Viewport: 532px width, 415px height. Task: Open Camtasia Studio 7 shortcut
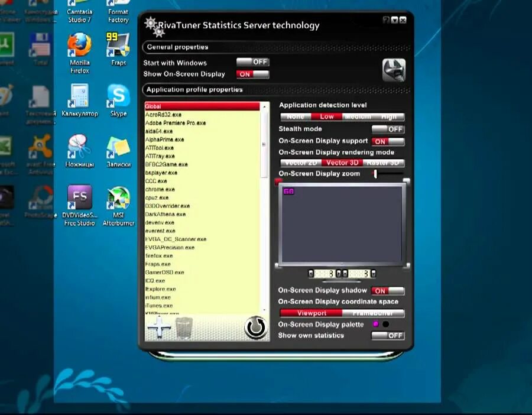coord(79,12)
